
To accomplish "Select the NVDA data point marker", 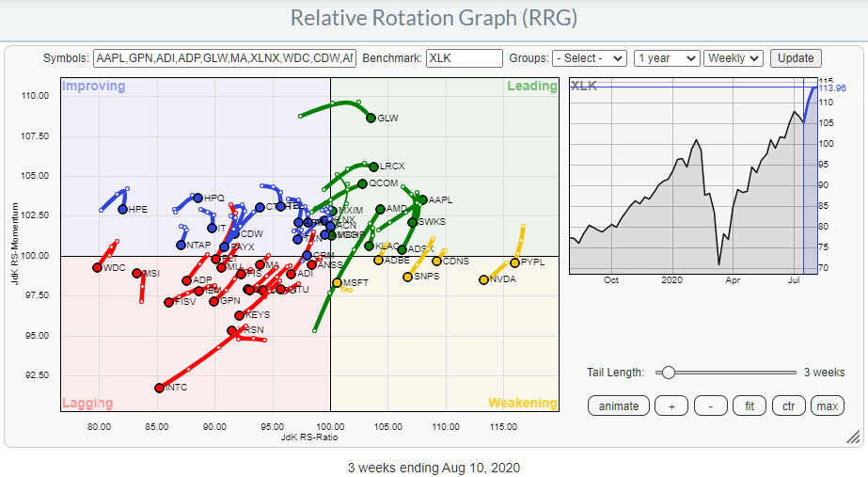I will click(483, 279).
